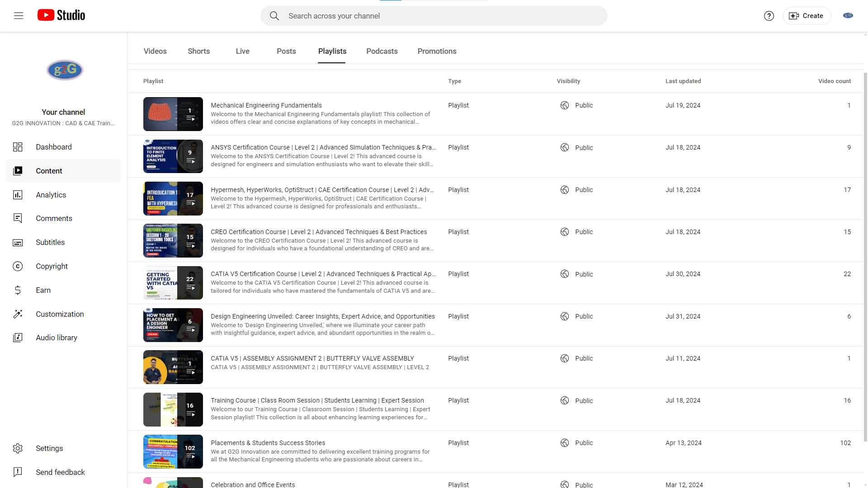Click the Celebration and Office Events title

pos(253,484)
